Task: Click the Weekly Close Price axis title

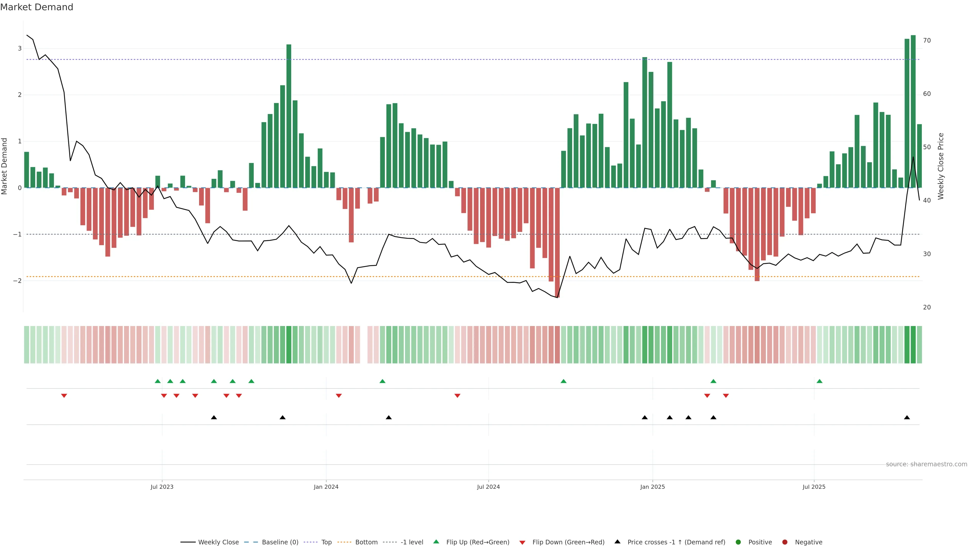Action: click(941, 166)
